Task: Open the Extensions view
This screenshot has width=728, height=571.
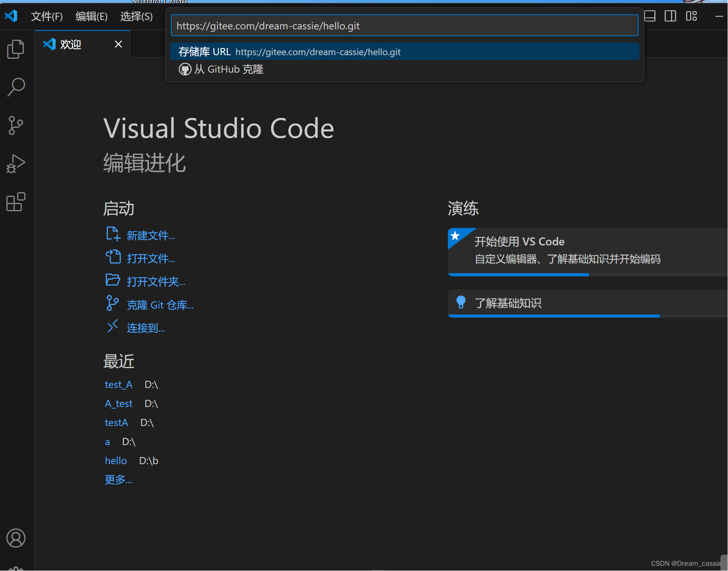Action: click(x=15, y=202)
